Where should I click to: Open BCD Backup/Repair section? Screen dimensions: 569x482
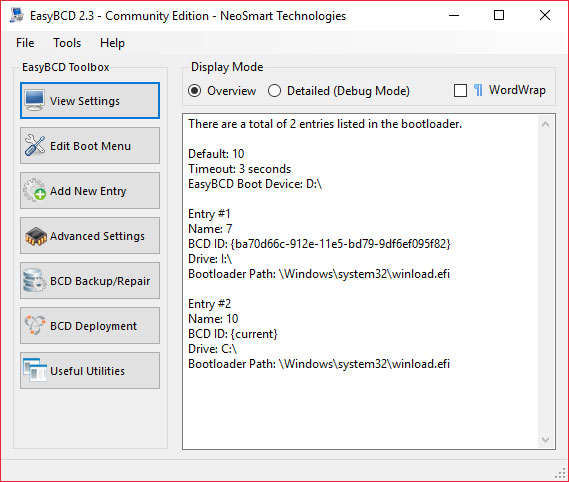pyautogui.click(x=90, y=281)
